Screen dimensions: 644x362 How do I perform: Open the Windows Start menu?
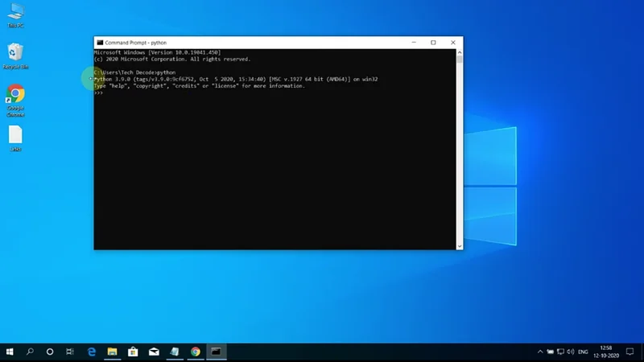[x=11, y=352]
